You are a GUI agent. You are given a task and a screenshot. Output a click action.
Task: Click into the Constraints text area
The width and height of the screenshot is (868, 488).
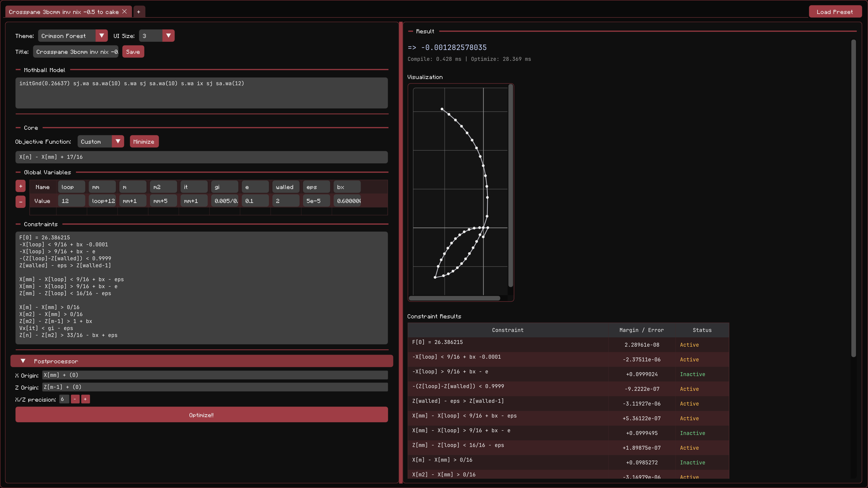pyautogui.click(x=201, y=288)
